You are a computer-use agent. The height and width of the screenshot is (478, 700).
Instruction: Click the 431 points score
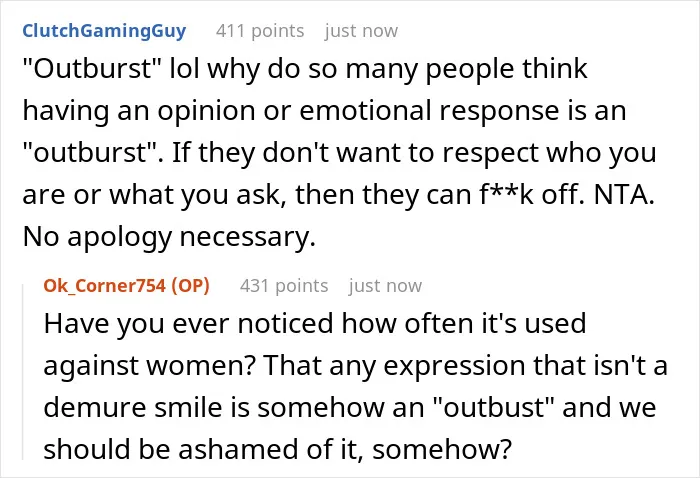[284, 286]
